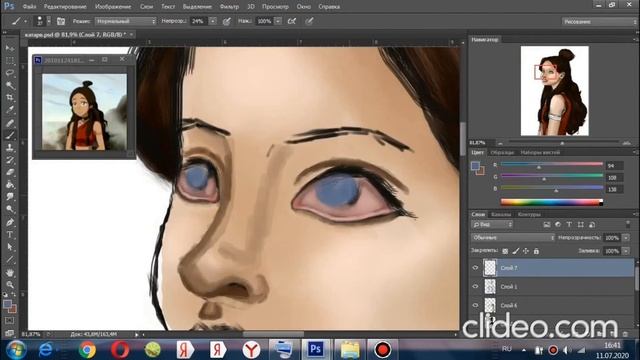
Task: Switch to the Каналы tab
Action: pyautogui.click(x=501, y=214)
